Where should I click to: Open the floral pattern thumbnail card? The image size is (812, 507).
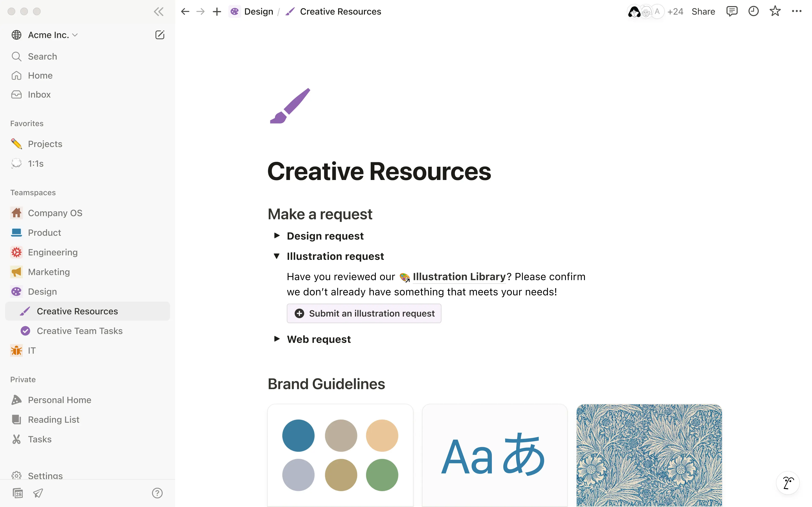pyautogui.click(x=649, y=455)
